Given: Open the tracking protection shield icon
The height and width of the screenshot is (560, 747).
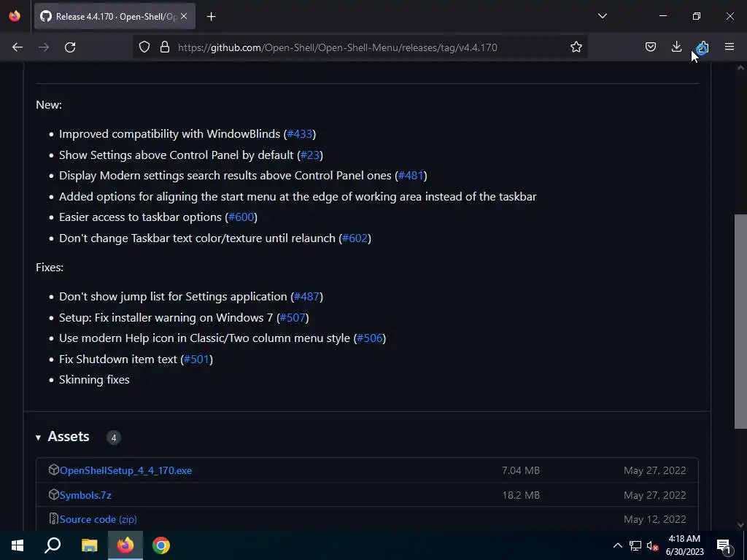Looking at the screenshot, I should coord(144,47).
